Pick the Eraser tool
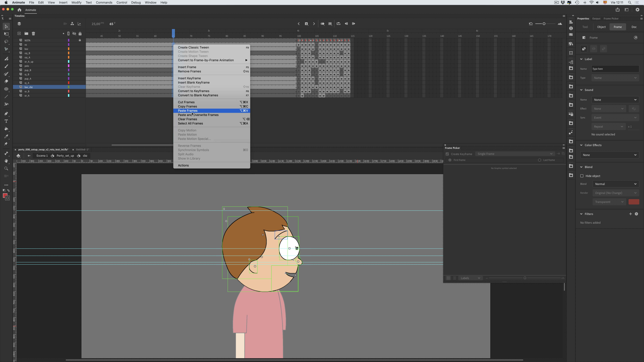 [6, 81]
